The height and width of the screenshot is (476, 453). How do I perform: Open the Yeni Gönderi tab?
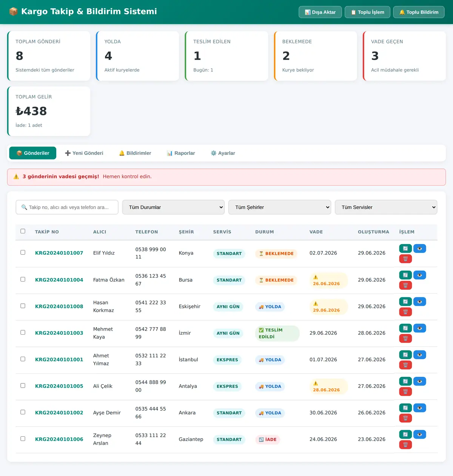(x=84, y=153)
